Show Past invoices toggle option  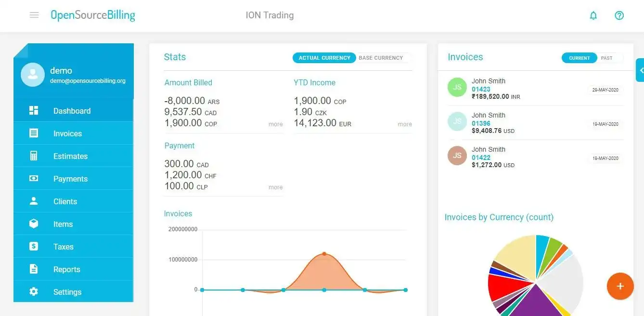tap(606, 58)
